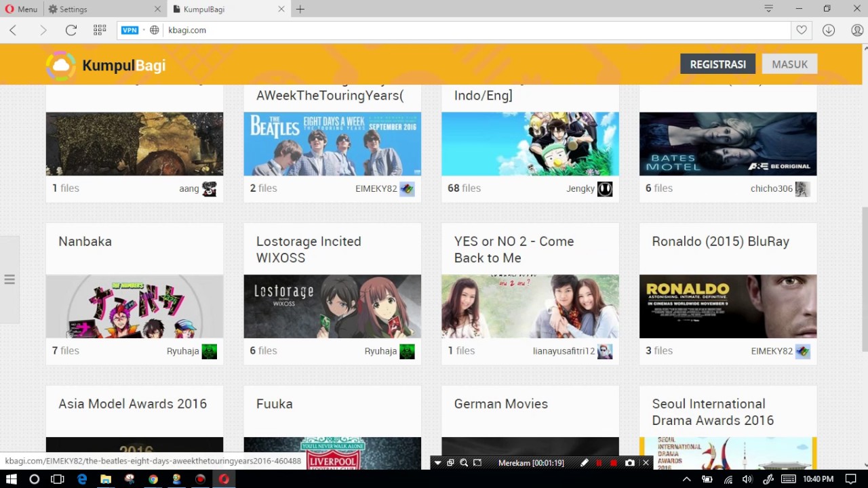Open lianayusafitri12's user avatar
Screen dimensions: 868x488
605,351
